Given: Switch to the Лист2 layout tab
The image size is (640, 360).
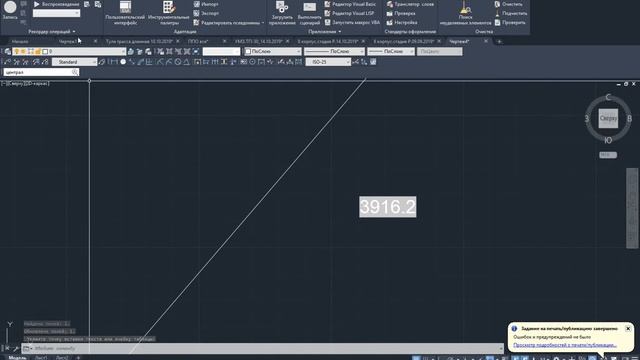Looking at the screenshot, I should pos(62,358).
